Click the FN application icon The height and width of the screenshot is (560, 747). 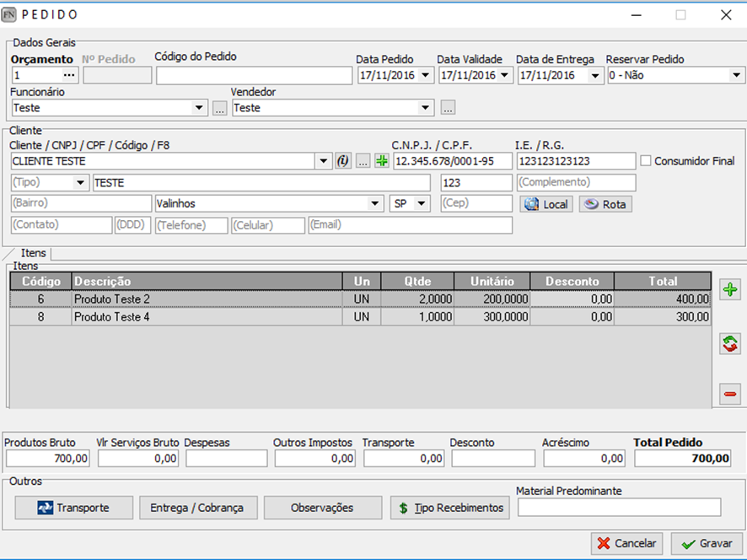pyautogui.click(x=8, y=15)
